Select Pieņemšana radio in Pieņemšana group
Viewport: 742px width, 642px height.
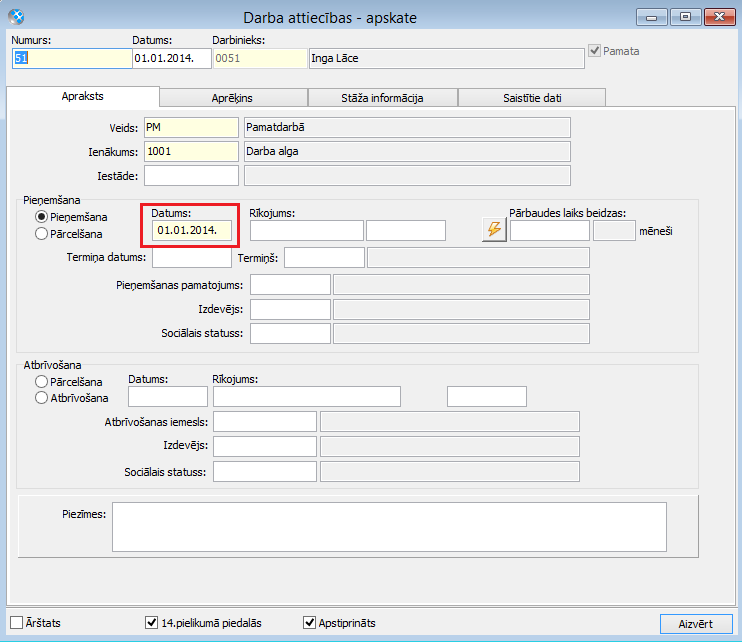[42, 217]
